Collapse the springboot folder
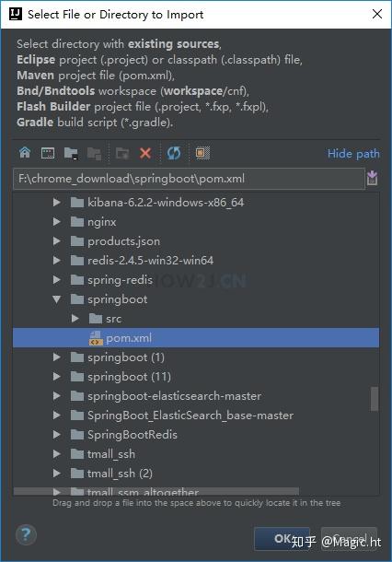392x562 pixels. pos(56,299)
